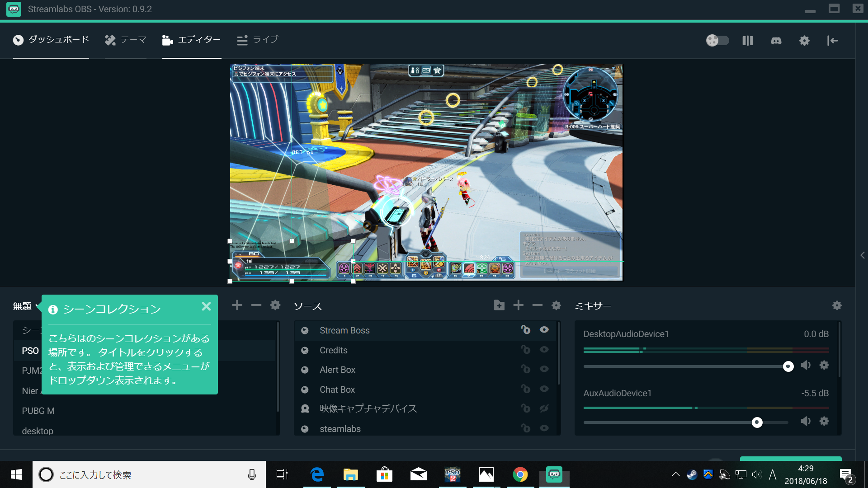Hide the Stream Boss source
Image resolution: width=868 pixels, height=488 pixels.
tap(544, 330)
